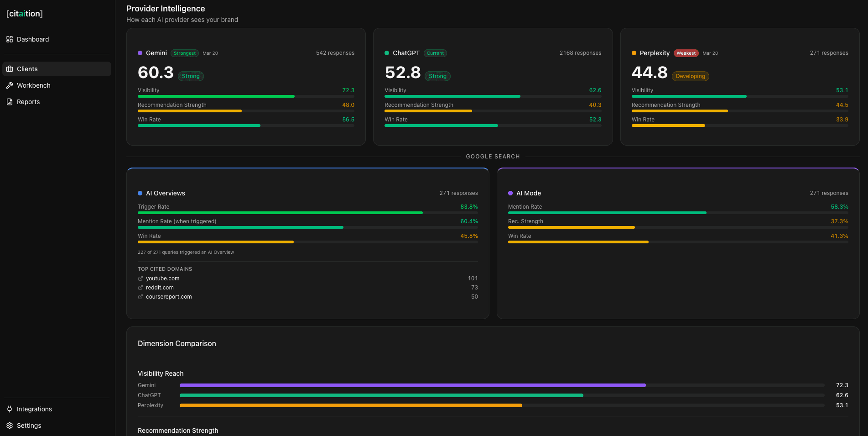Click the blue AI Overviews dot
The width and height of the screenshot is (868, 436).
[140, 193]
